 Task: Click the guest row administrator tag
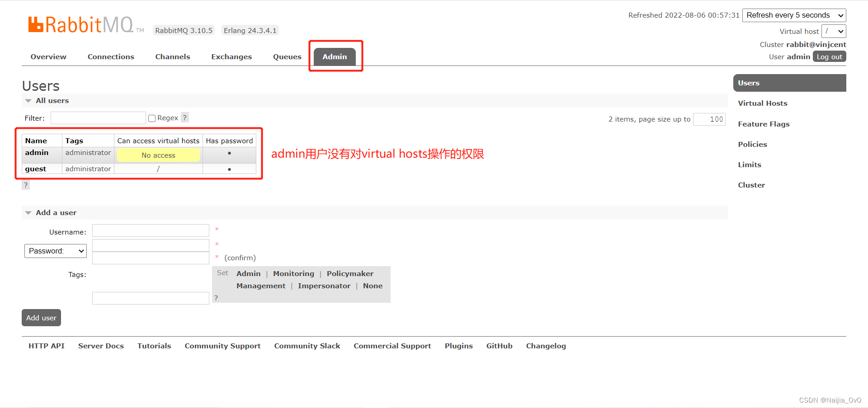click(x=88, y=169)
